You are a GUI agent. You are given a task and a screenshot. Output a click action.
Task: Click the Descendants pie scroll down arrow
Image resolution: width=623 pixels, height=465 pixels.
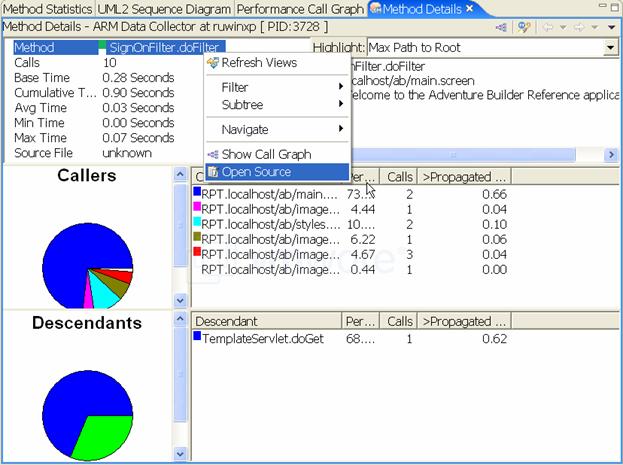point(180,453)
